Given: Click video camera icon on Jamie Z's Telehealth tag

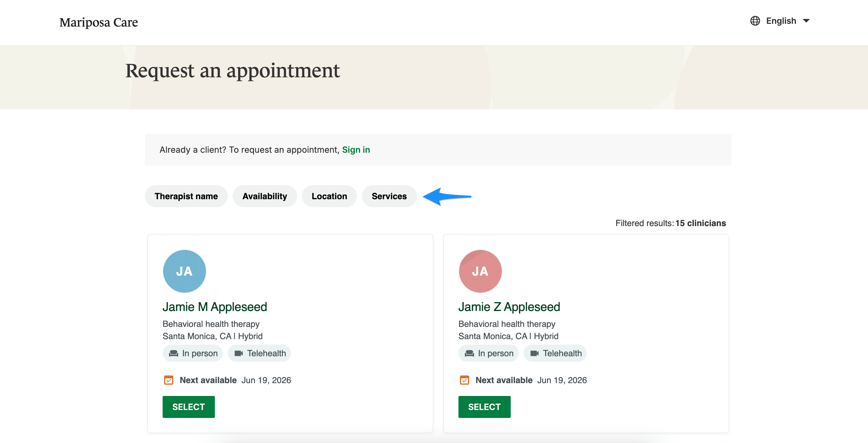Looking at the screenshot, I should (x=535, y=353).
